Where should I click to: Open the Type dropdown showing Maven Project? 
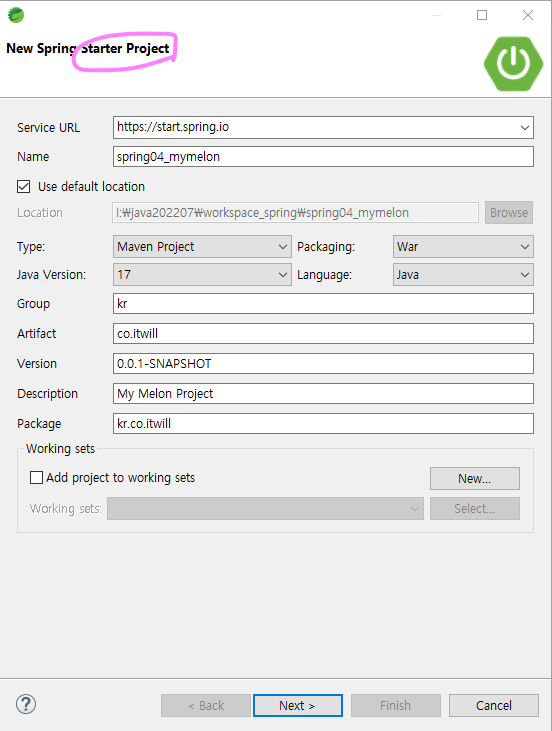[202, 247]
